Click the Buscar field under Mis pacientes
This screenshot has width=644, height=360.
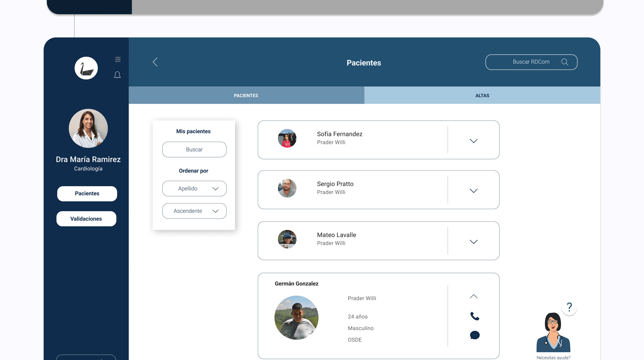(x=194, y=149)
